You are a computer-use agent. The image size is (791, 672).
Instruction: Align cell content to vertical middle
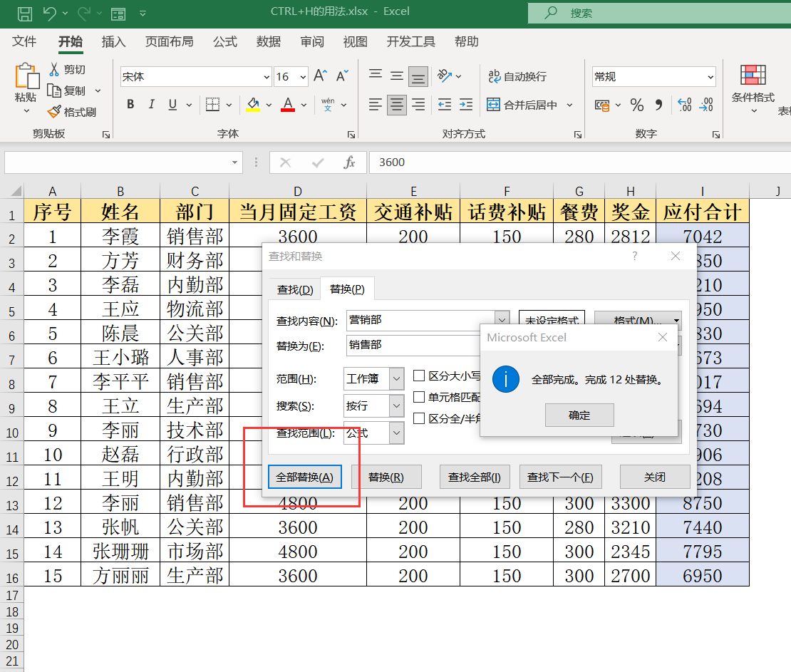click(397, 76)
